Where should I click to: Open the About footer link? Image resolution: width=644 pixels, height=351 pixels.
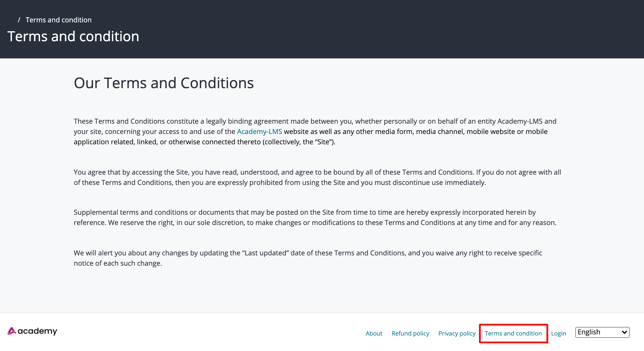374,333
